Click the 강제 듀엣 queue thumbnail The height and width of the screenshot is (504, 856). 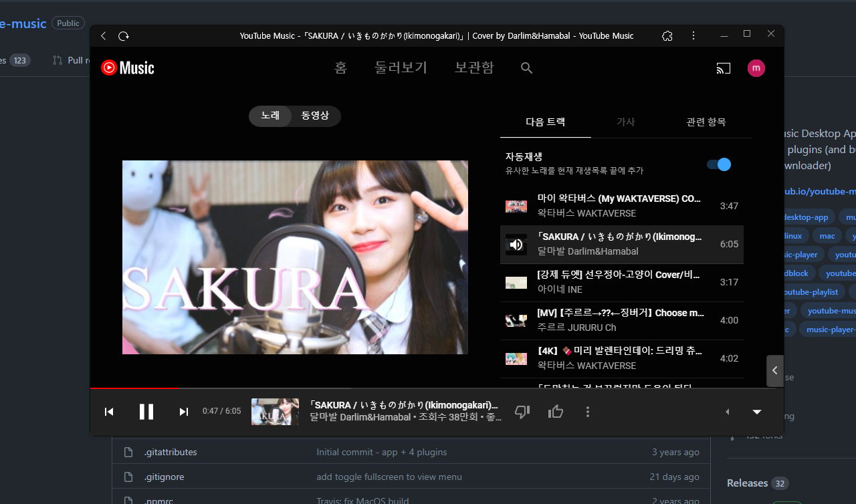pos(516,283)
